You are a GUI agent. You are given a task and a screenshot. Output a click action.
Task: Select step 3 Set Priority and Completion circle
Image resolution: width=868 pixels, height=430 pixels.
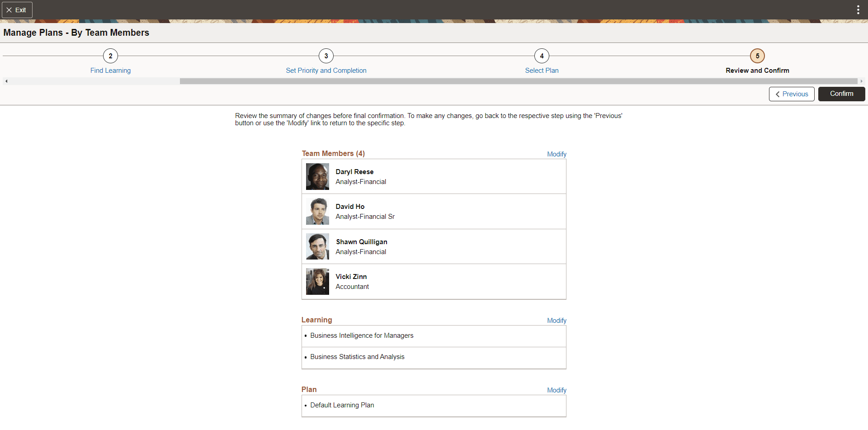(326, 56)
